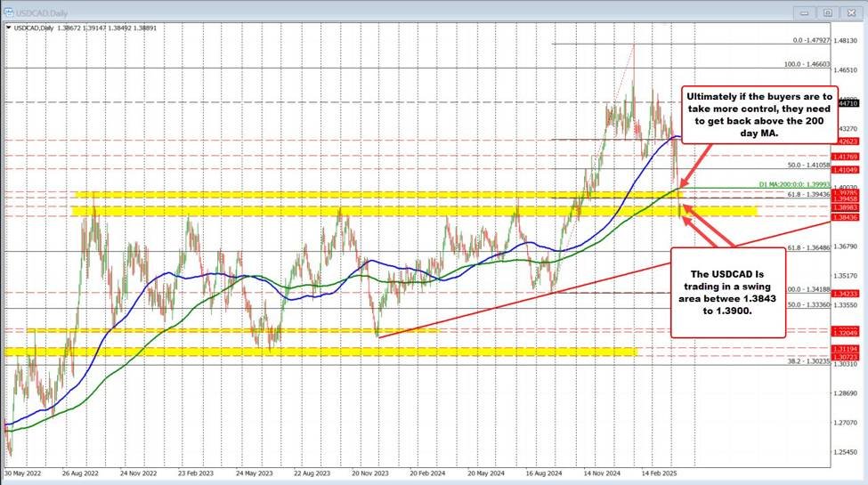Expand the USDCAD,Daily triangle in chart corner

pyautogui.click(x=8, y=28)
